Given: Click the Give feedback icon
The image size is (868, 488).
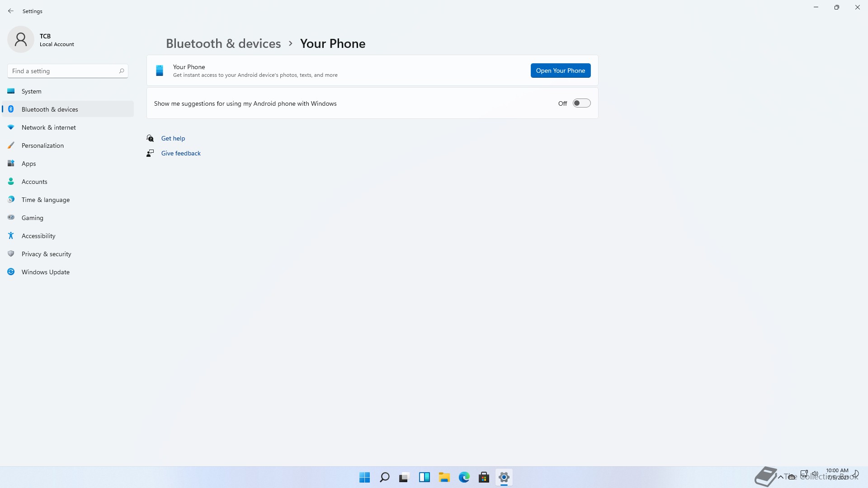Looking at the screenshot, I should [150, 153].
